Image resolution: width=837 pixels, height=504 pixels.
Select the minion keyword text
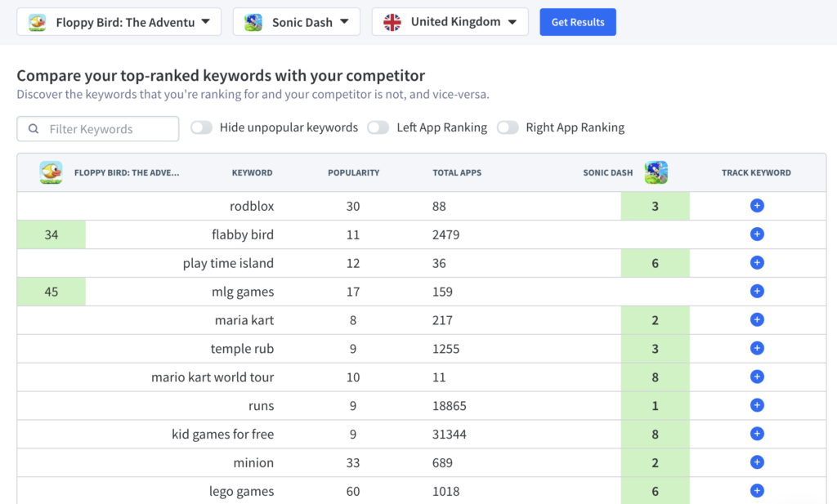[253, 463]
